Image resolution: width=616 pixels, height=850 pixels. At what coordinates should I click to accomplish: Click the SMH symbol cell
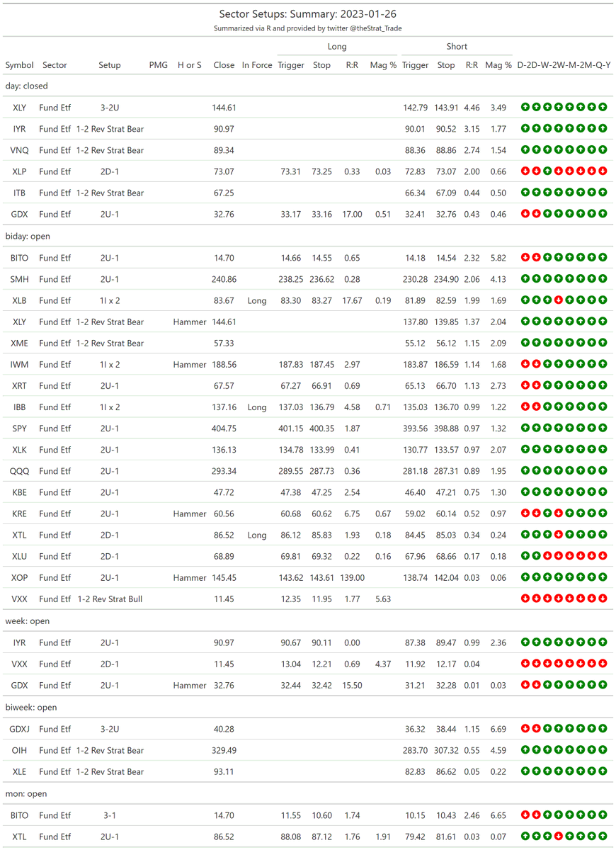tap(20, 280)
